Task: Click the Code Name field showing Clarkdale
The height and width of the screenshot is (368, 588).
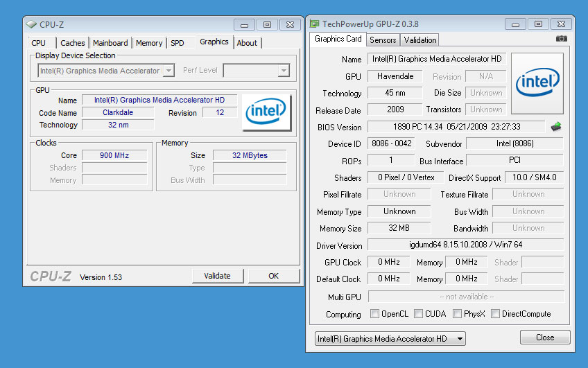Action: pyautogui.click(x=118, y=112)
